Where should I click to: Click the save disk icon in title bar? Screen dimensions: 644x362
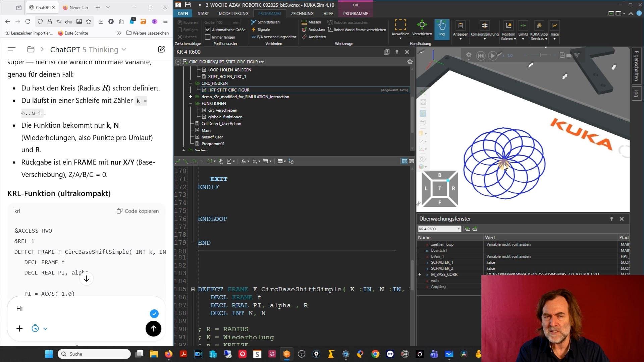tap(188, 5)
